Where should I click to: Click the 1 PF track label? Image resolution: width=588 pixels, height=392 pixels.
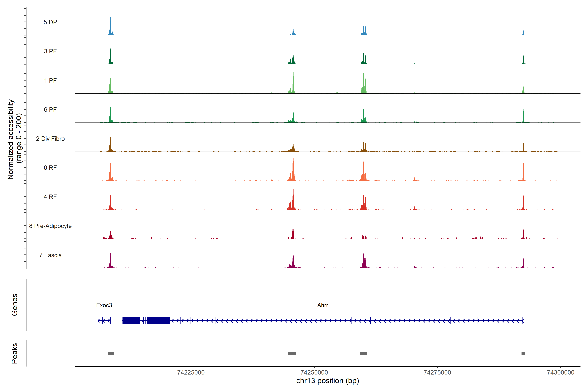[50, 81]
